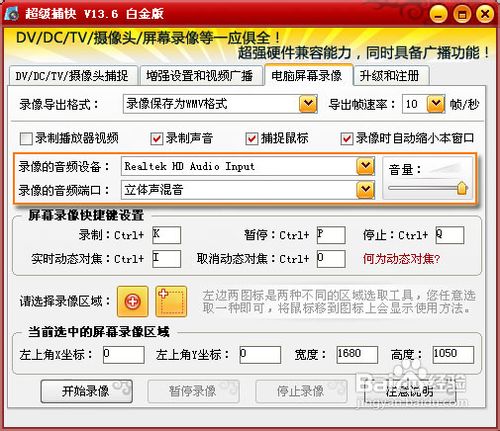Click the 停止 Ctrl+ hotkey field

tap(450, 235)
